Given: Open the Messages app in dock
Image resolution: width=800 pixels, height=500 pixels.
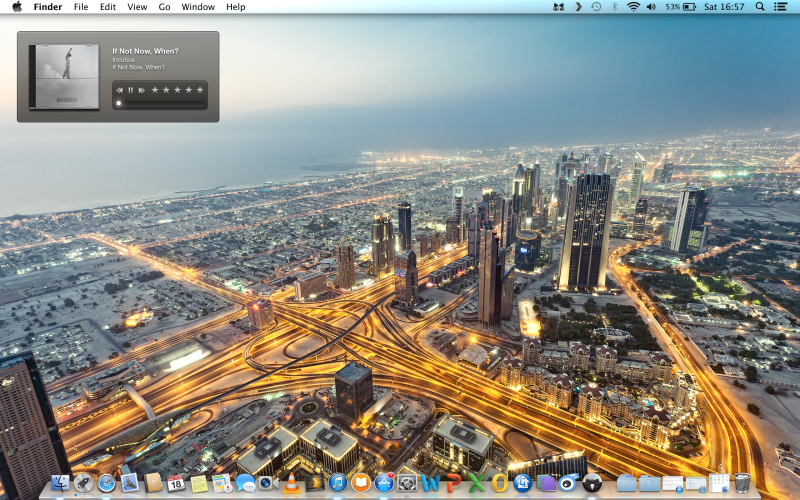Looking at the screenshot, I should pos(245,484).
